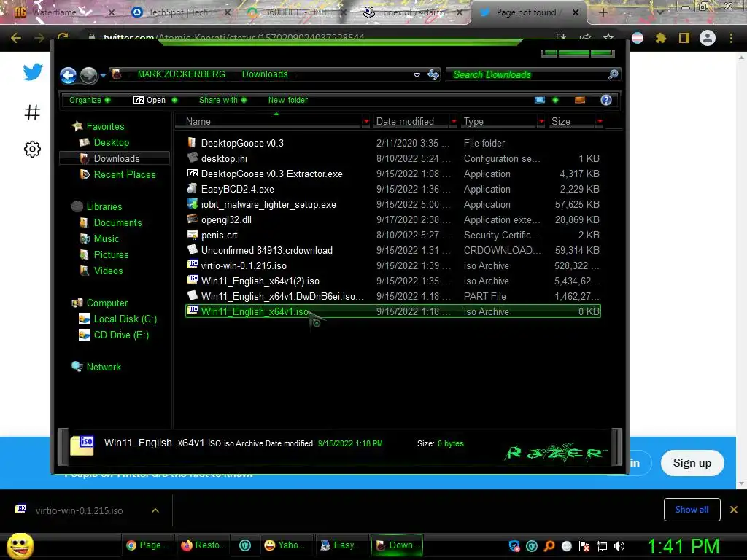The height and width of the screenshot is (560, 747).
Task: Open the Organize menu
Action: 90,100
